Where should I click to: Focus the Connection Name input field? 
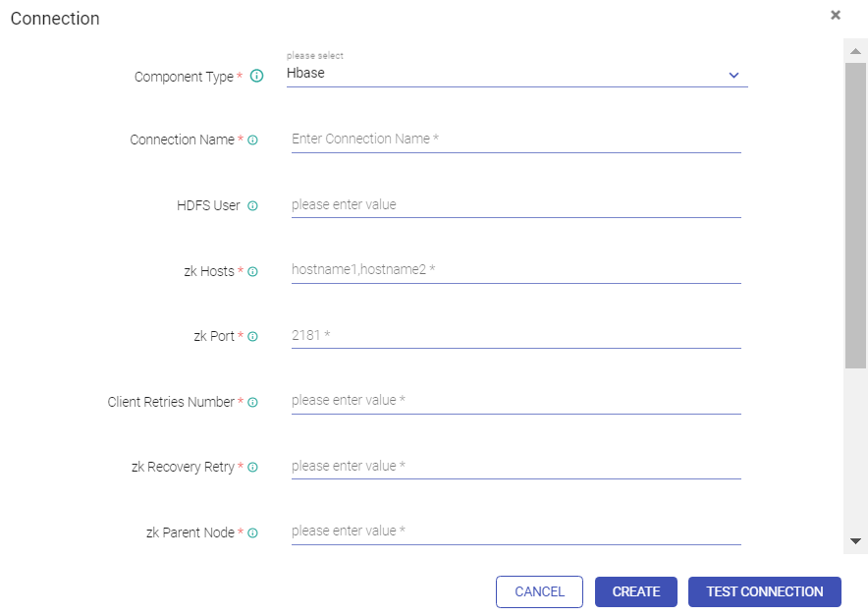[515, 140]
